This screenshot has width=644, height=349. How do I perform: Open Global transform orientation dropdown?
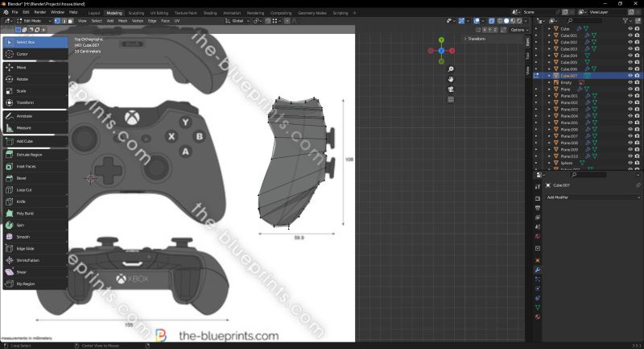(x=237, y=21)
